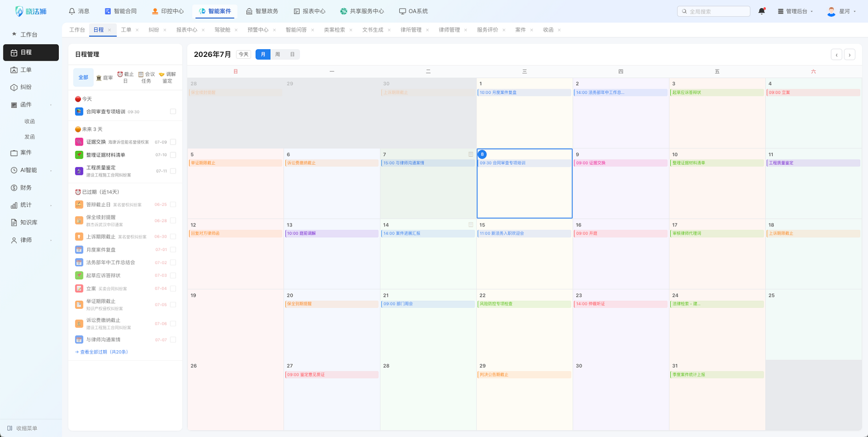
Task: Click the 今天 button
Action: coord(244,54)
